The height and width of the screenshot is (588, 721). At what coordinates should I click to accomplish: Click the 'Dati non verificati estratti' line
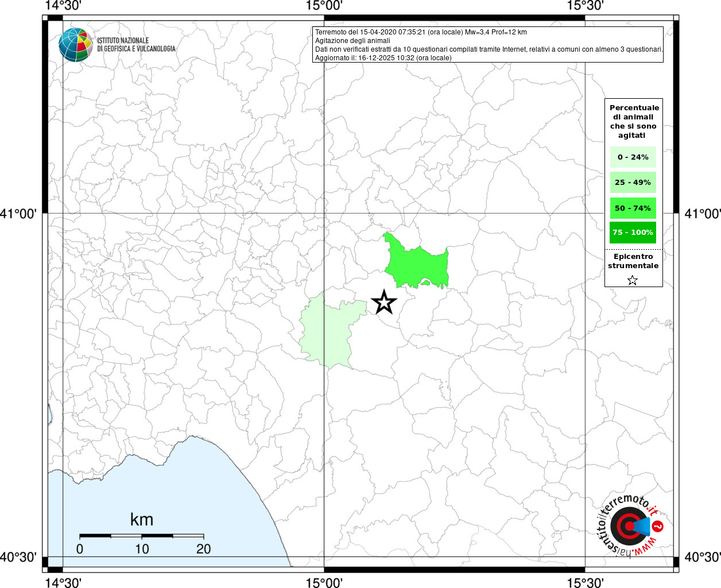tap(489, 49)
